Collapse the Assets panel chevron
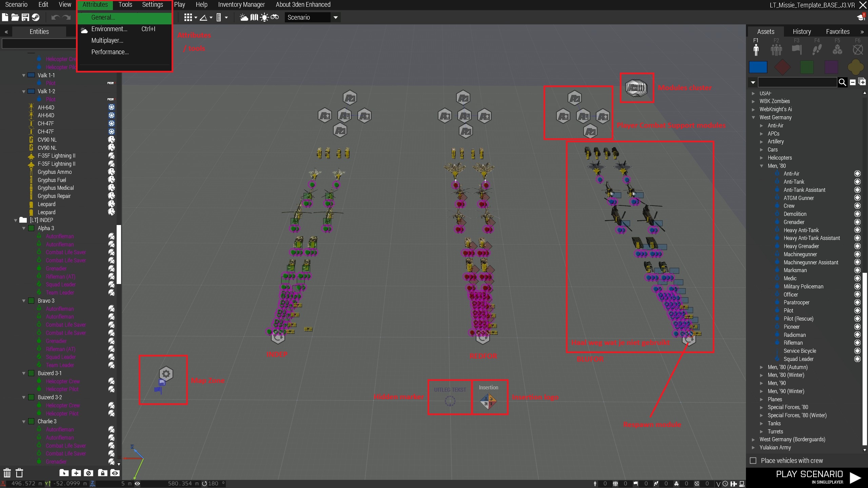Image resolution: width=868 pixels, height=488 pixels. (862, 32)
